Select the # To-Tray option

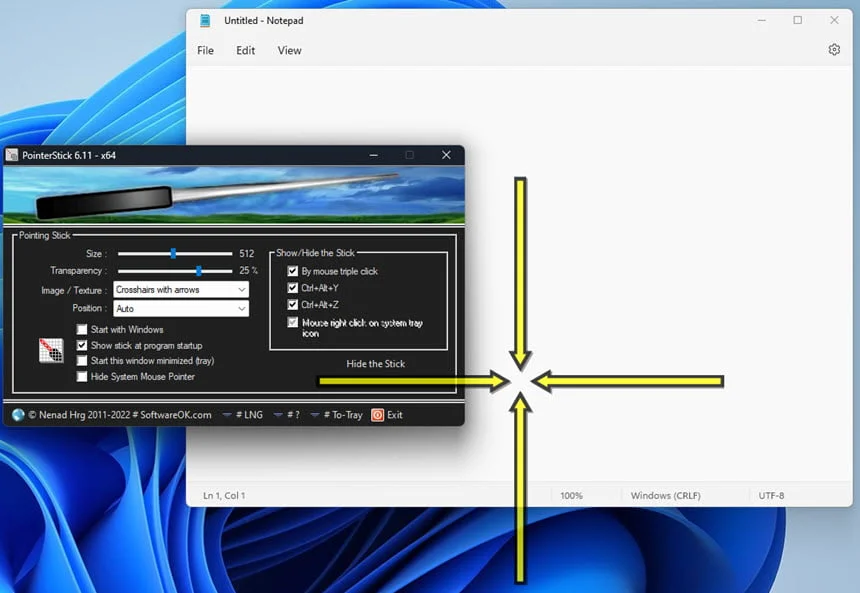[336, 415]
